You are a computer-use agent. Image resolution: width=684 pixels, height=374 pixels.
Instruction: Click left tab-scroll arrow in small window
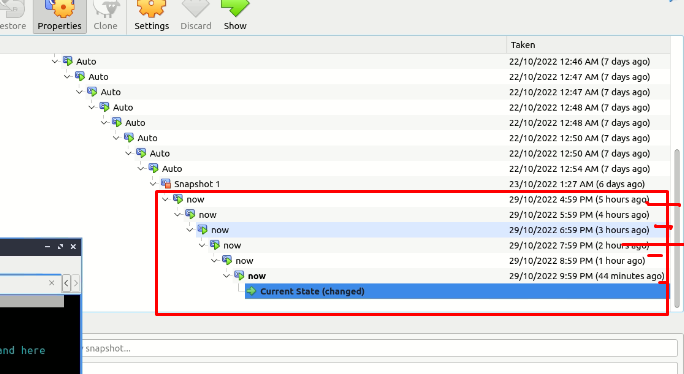tap(66, 283)
